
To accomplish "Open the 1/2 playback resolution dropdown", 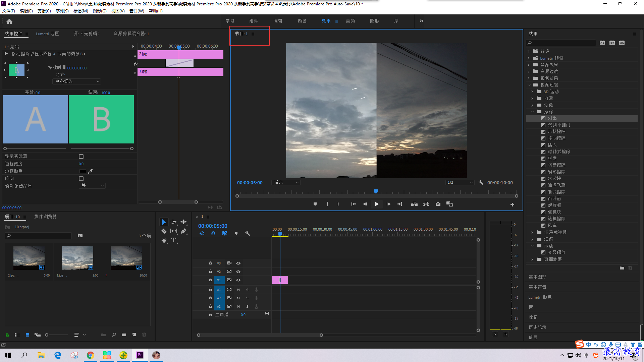I will 460,183.
